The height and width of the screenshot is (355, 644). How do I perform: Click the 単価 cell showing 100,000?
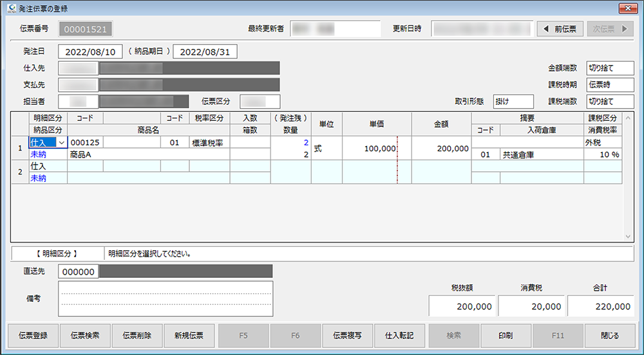pyautogui.click(x=370, y=149)
